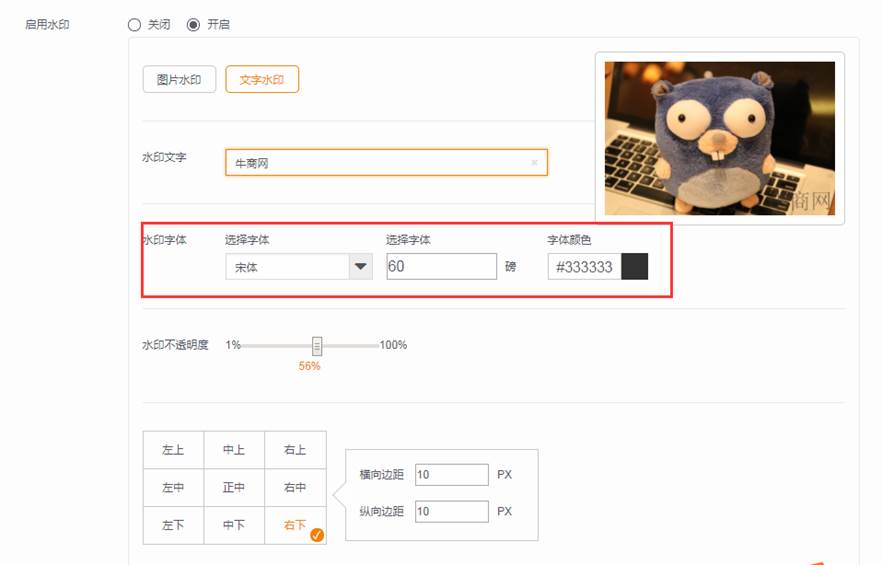The width and height of the screenshot is (882, 565).
Task: Click the 启用水印 label
Action: click(47, 25)
